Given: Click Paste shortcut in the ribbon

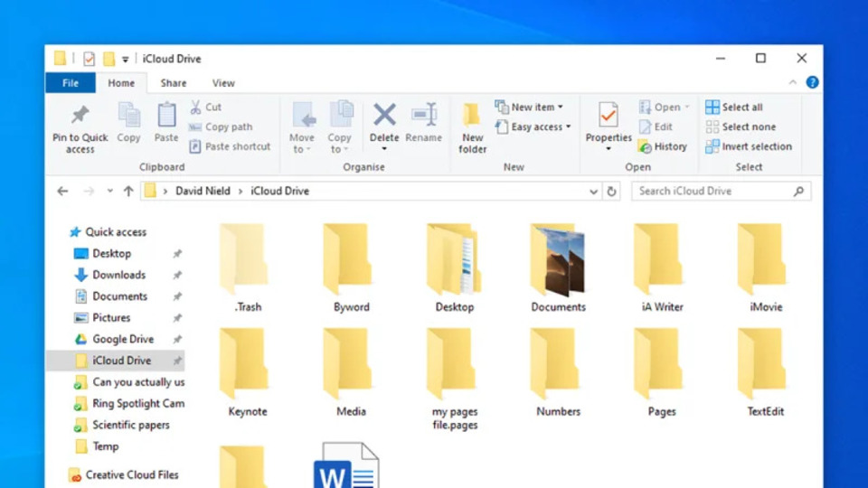Looking at the screenshot, I should (x=231, y=146).
